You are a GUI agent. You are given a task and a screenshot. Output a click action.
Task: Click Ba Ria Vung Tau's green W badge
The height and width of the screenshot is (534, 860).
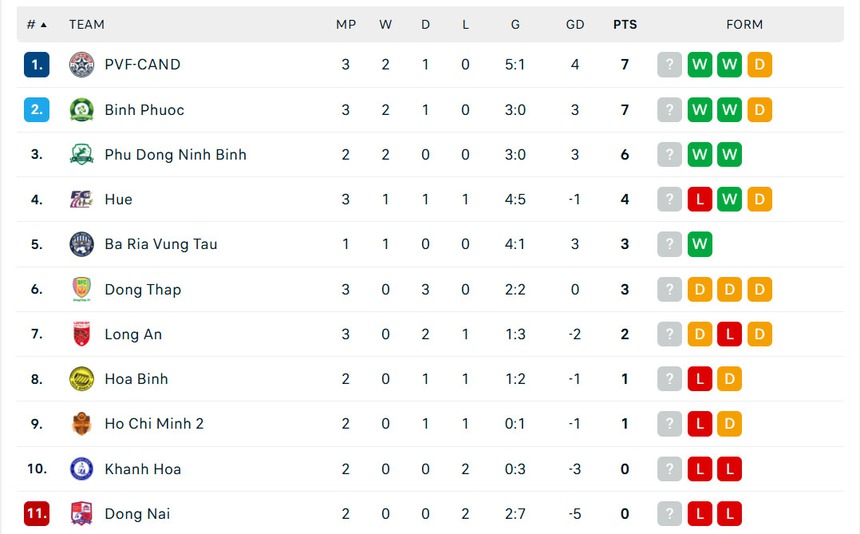[x=699, y=244]
